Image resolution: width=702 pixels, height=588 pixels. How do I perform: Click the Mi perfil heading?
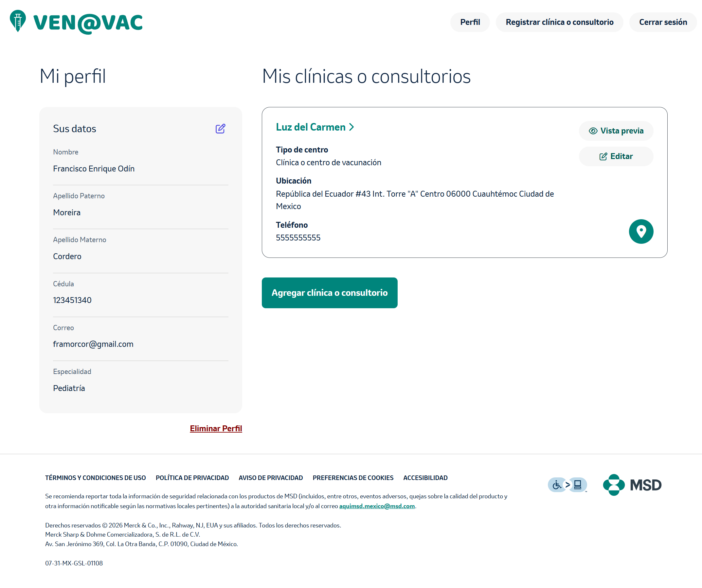point(73,76)
